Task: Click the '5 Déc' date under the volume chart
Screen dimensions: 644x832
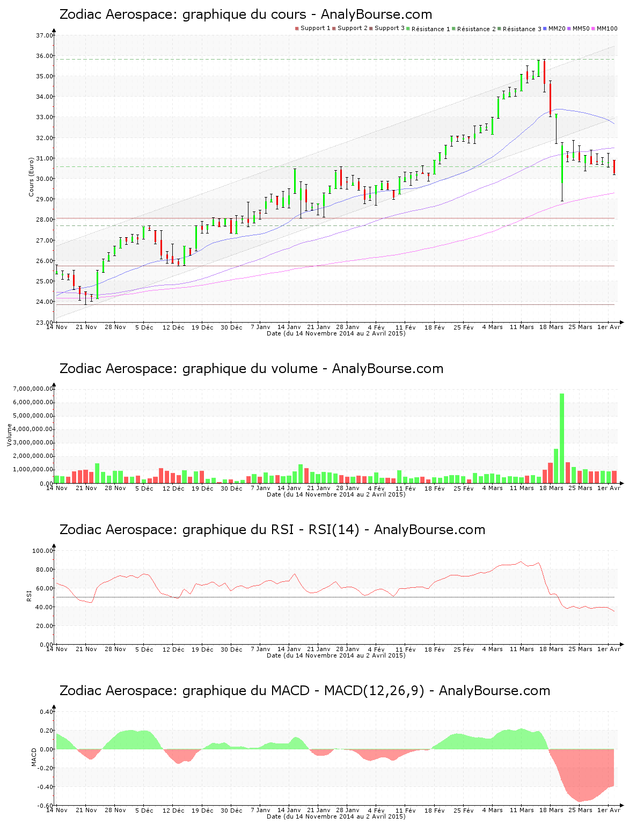Action: 144,488
